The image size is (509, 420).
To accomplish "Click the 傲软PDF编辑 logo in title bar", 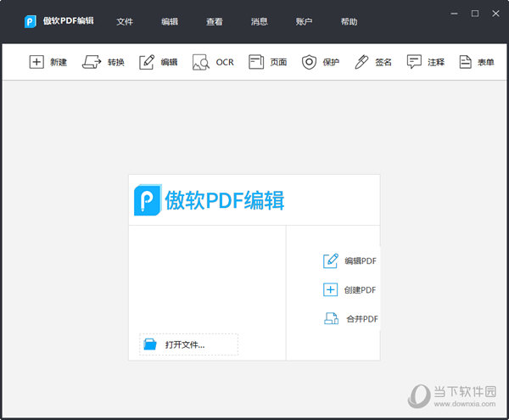I will (30, 22).
